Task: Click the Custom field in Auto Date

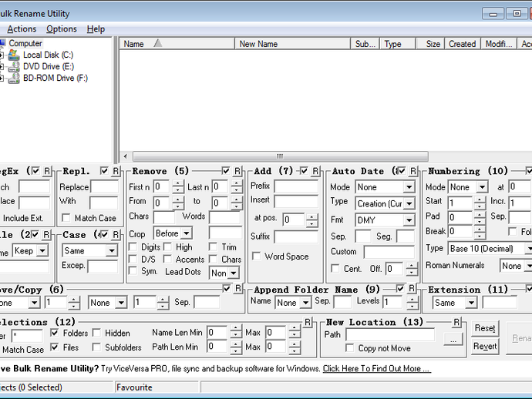Action: (x=389, y=252)
